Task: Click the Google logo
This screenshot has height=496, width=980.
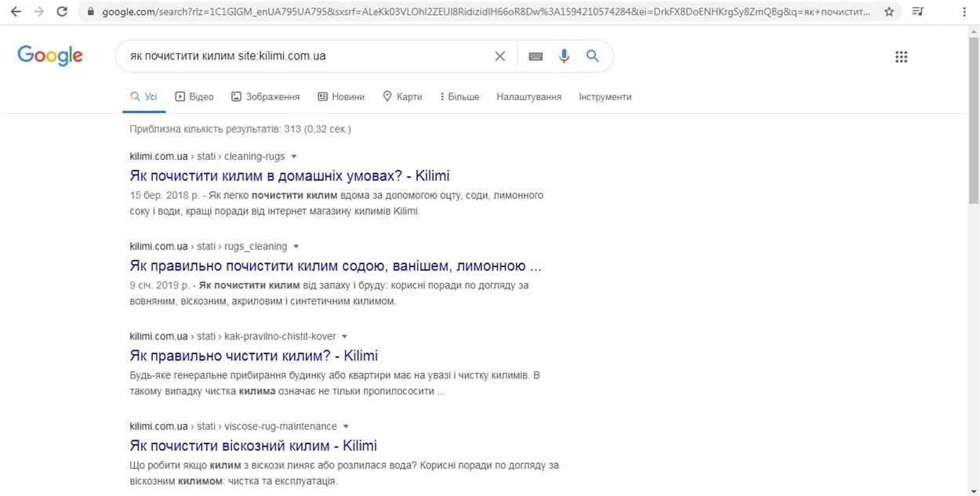Action: 50,56
